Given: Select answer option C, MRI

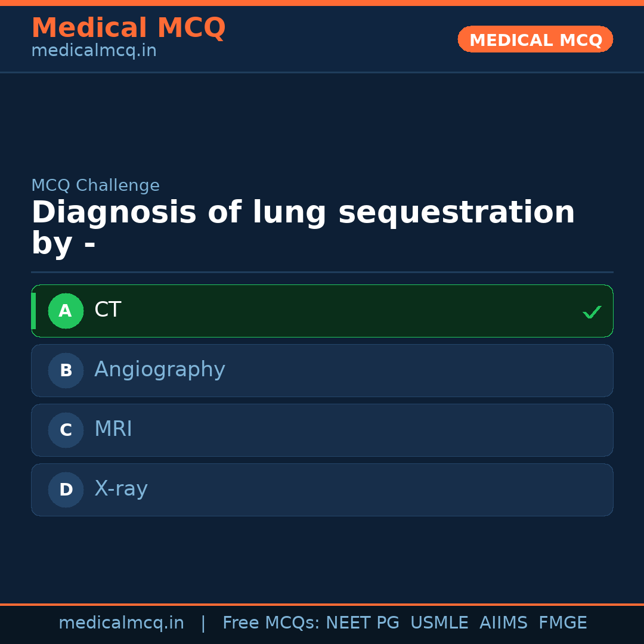Looking at the screenshot, I should [322, 430].
